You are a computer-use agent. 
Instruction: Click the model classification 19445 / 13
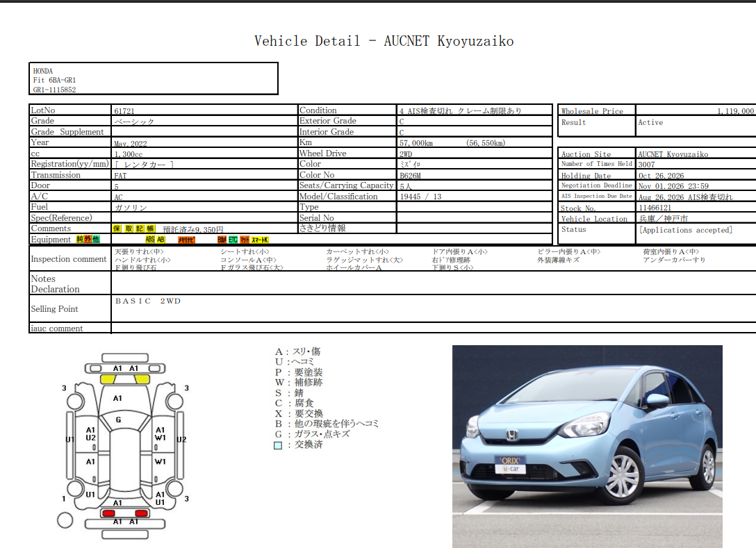[420, 197]
